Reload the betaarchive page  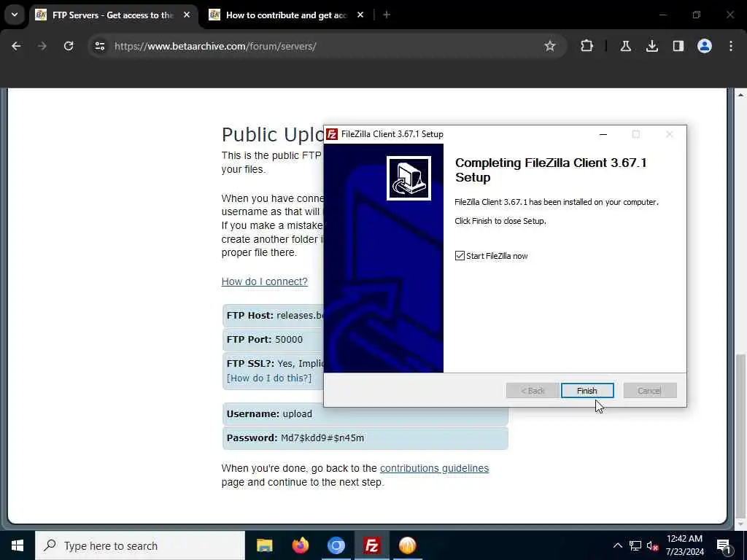[69, 46]
